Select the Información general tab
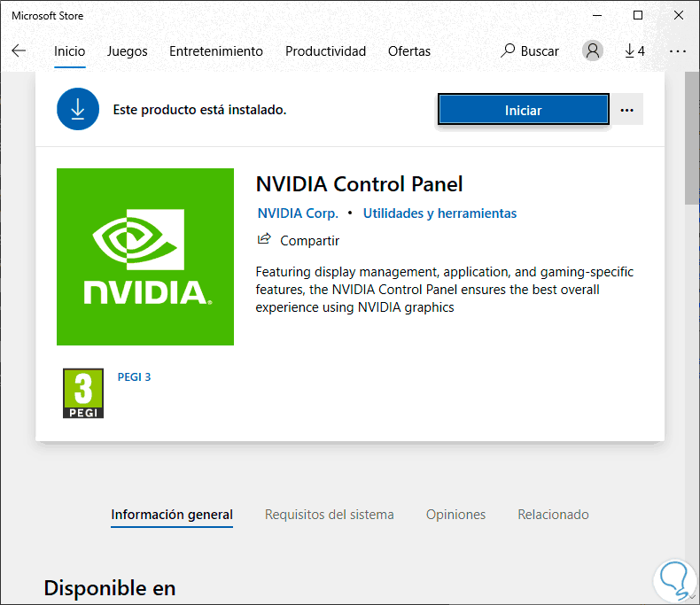This screenshot has width=700, height=605. click(172, 515)
